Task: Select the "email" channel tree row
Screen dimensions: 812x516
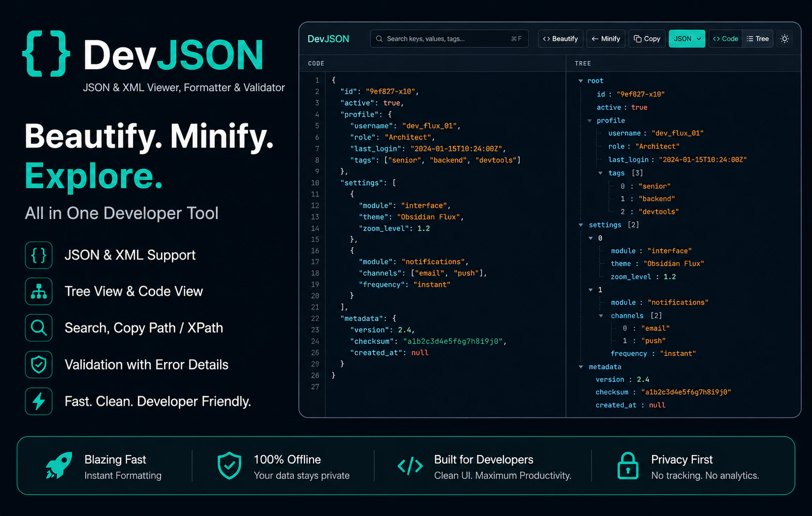Action: (x=646, y=329)
